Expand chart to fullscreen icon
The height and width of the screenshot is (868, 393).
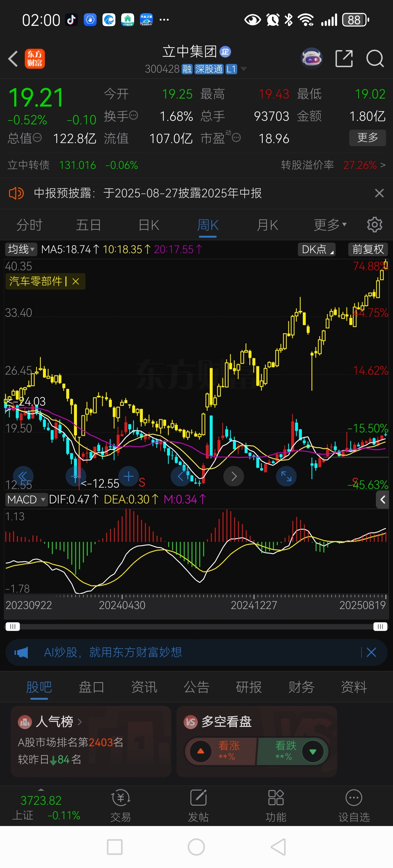click(286, 476)
